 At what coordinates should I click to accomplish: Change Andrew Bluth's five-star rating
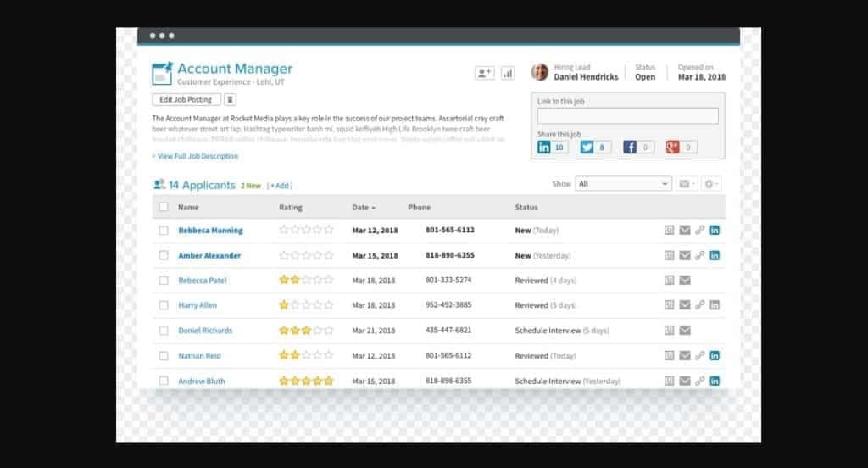(306, 381)
